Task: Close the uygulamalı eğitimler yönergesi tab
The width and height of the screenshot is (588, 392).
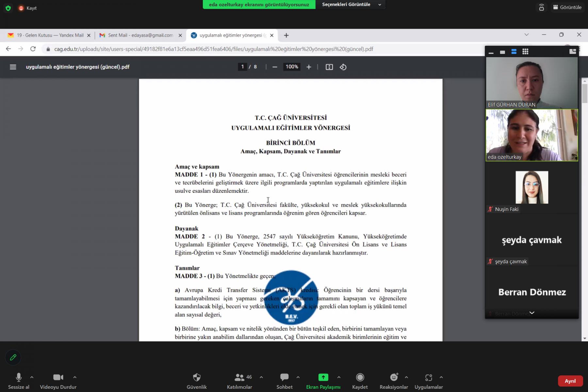Action: point(272,35)
